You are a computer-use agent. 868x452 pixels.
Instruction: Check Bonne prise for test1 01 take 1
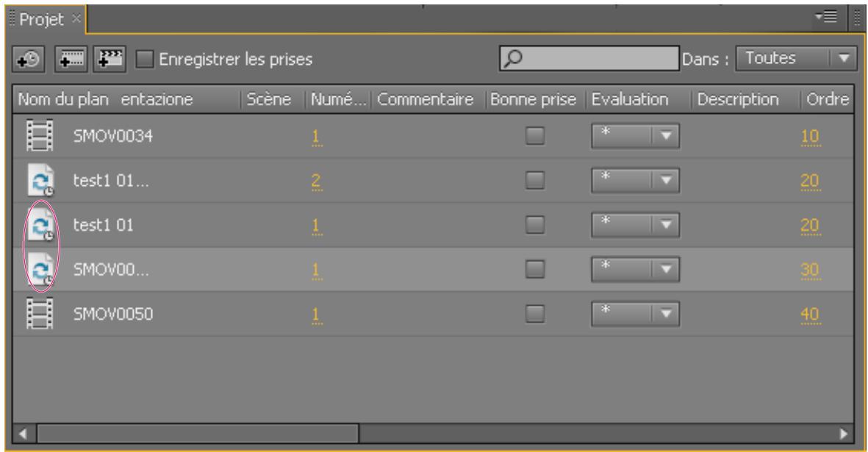pos(535,225)
